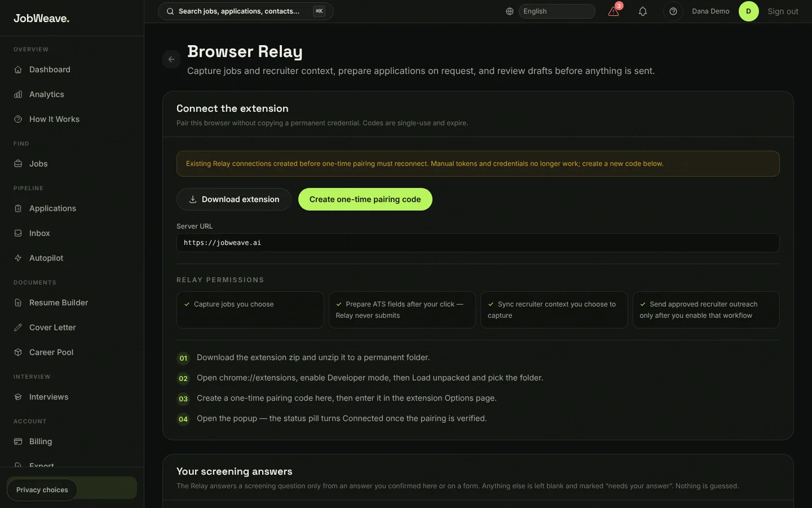Open the English language dropdown
Image resolution: width=812 pixels, height=508 pixels.
click(x=557, y=11)
